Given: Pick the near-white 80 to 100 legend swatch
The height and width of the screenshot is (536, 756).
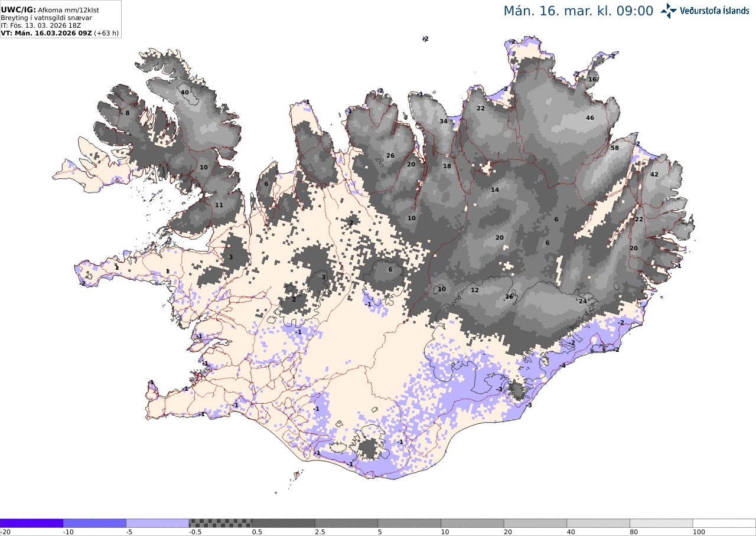Looking at the screenshot, I should tap(661, 523).
